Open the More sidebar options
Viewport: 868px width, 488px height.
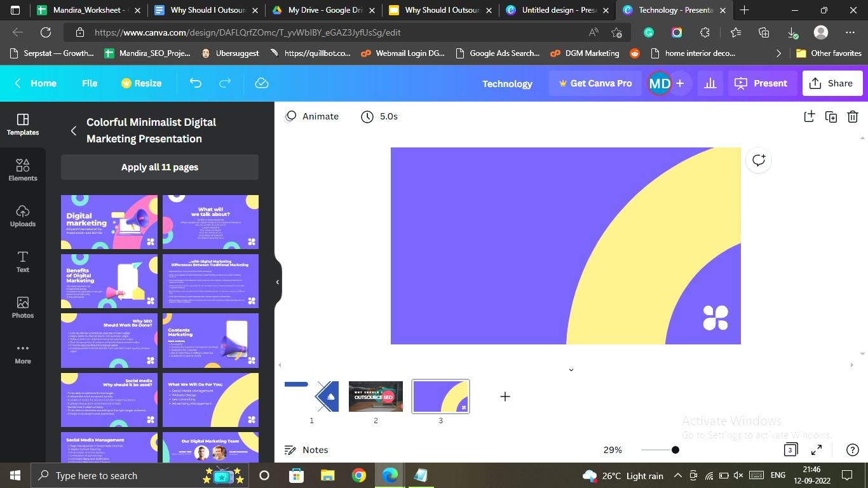coord(23,353)
